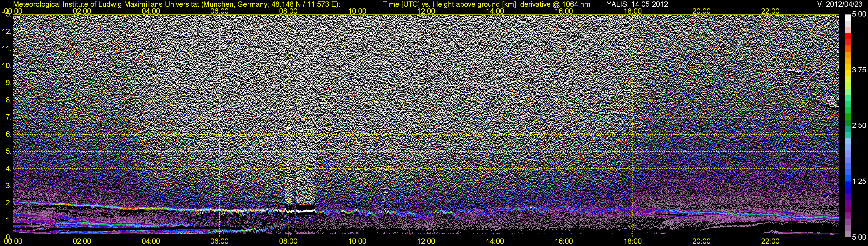Click the 10:00 label on the top time axis
868x246 pixels.
click(x=357, y=11)
